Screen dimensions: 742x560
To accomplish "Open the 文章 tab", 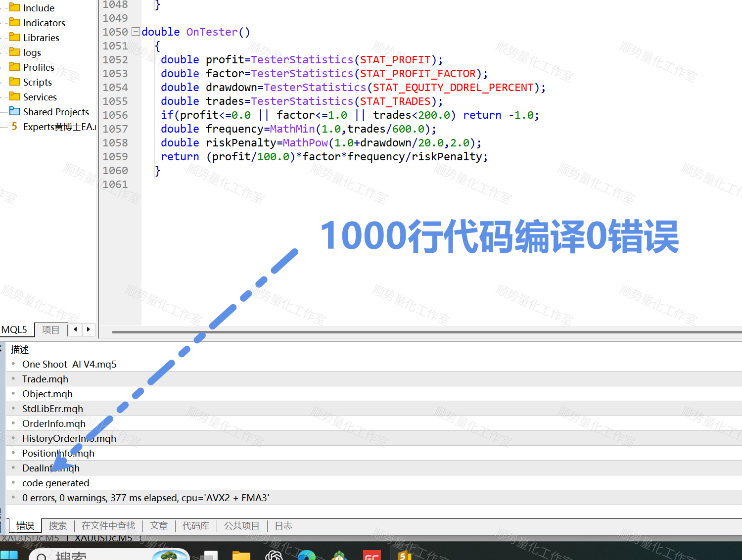I will pos(159,526).
